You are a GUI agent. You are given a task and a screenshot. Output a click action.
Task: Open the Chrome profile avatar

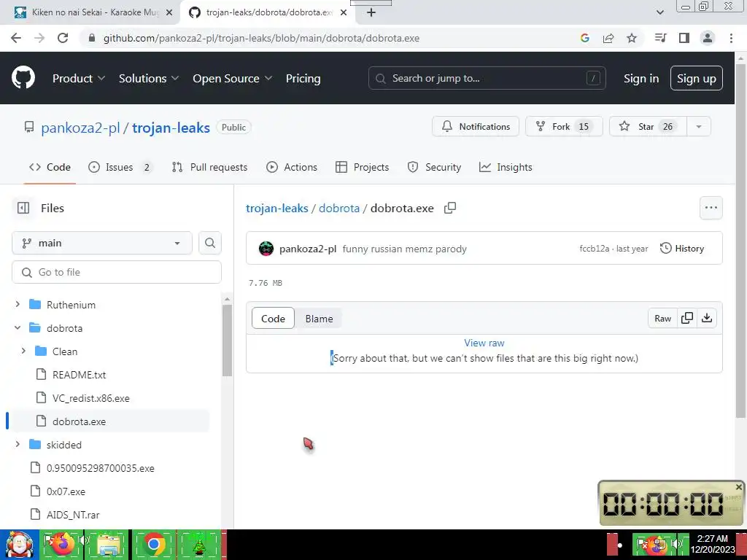click(708, 38)
